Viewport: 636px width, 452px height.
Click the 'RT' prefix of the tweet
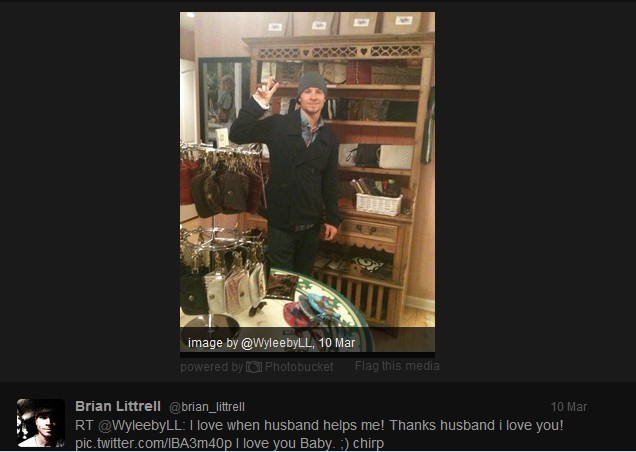click(84, 426)
